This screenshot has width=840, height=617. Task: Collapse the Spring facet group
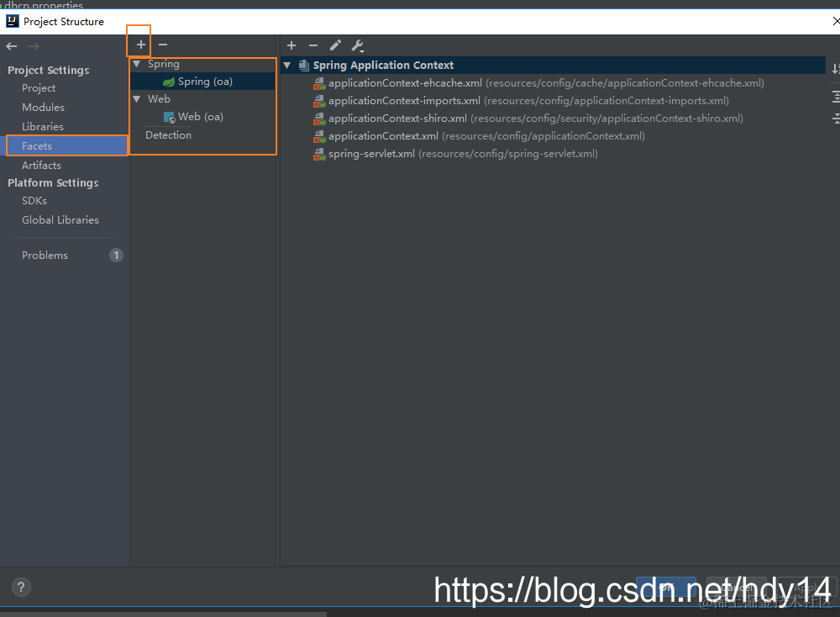coord(137,64)
